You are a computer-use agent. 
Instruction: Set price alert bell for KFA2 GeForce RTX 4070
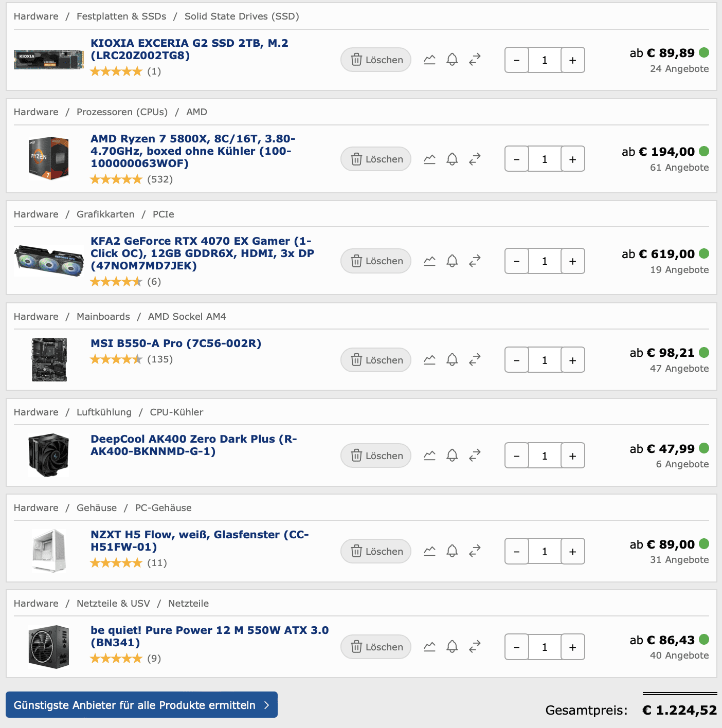click(452, 261)
